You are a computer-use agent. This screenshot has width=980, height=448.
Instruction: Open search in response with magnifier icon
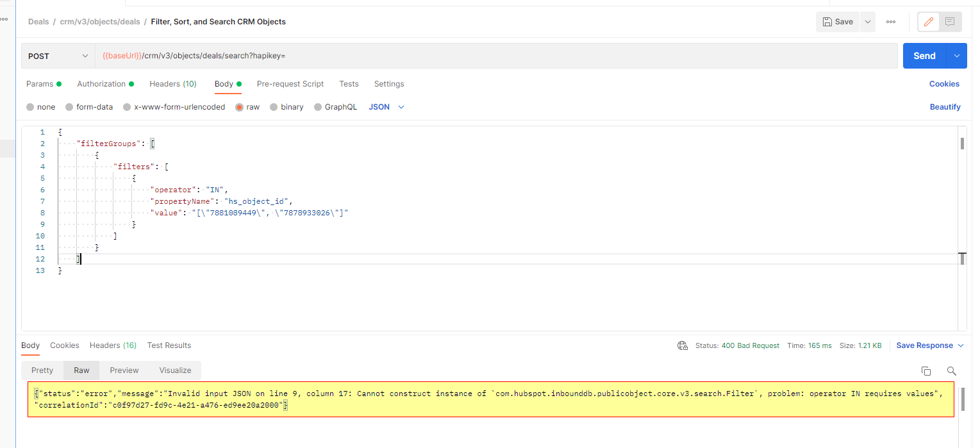click(951, 370)
